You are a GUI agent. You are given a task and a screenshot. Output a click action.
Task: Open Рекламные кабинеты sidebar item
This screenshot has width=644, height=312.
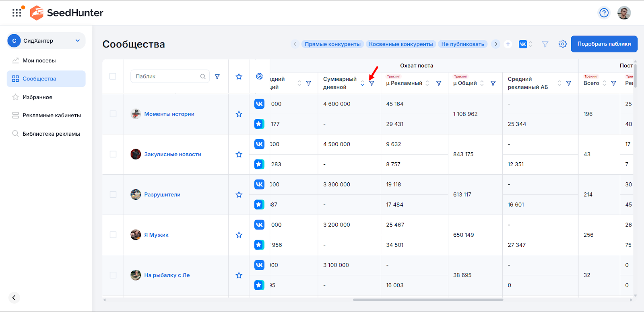pyautogui.click(x=52, y=115)
